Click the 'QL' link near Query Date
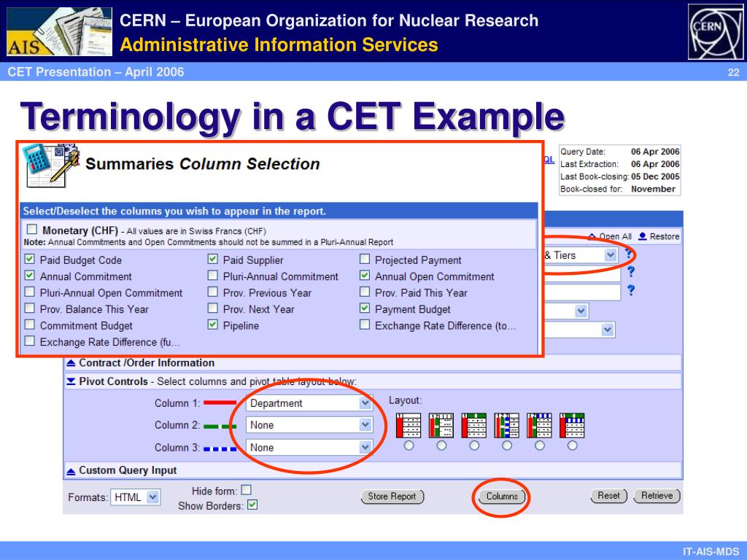 (549, 160)
